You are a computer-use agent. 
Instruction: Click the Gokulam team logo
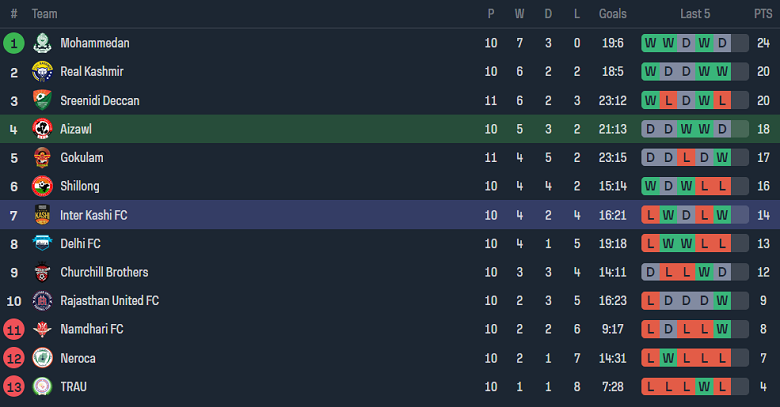[x=42, y=158]
